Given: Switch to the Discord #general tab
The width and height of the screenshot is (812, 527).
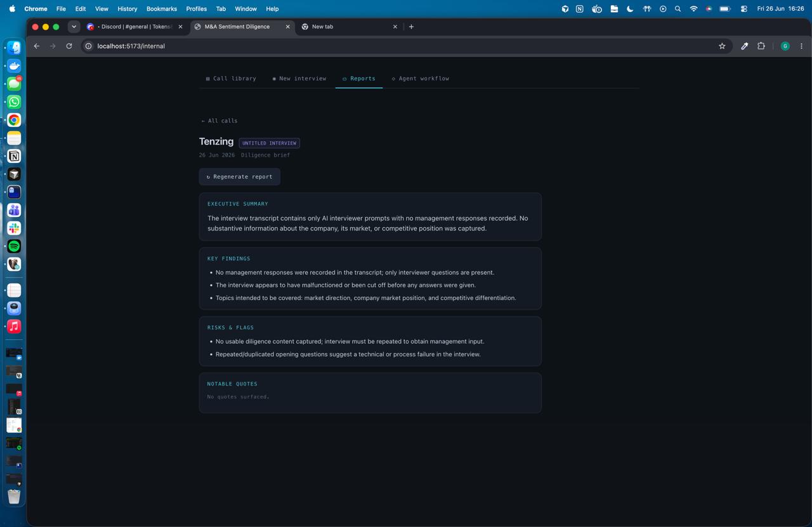Looking at the screenshot, I should click(x=134, y=27).
